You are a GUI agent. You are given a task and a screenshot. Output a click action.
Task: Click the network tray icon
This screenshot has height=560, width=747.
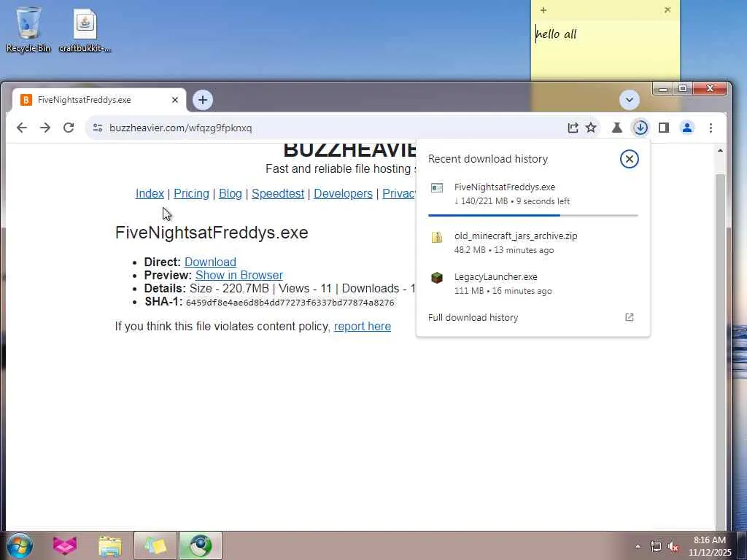pyautogui.click(x=656, y=547)
